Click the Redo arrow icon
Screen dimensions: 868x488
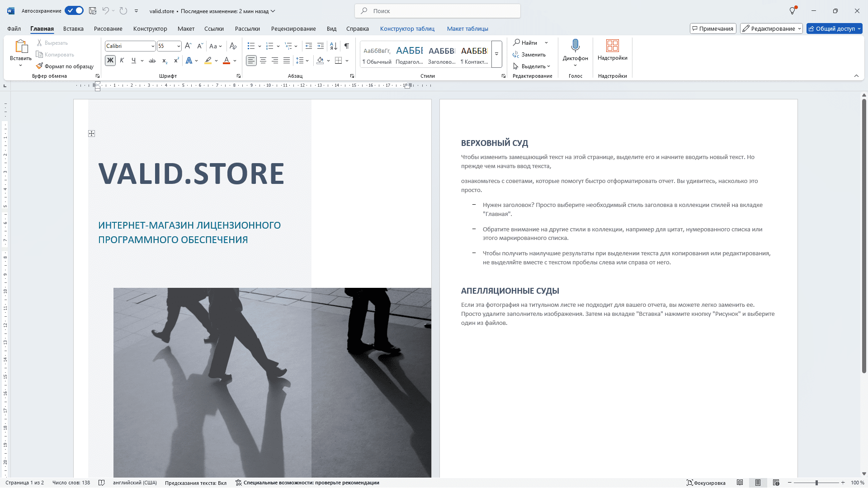click(123, 11)
